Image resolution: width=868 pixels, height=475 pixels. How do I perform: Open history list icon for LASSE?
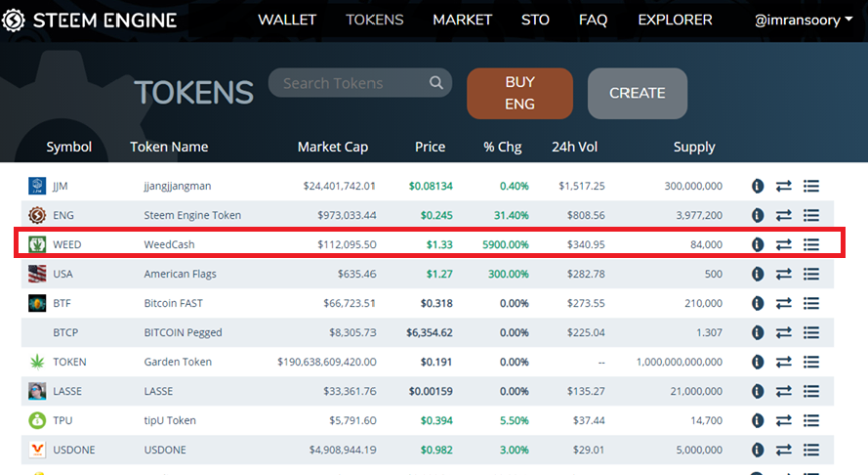click(x=811, y=391)
